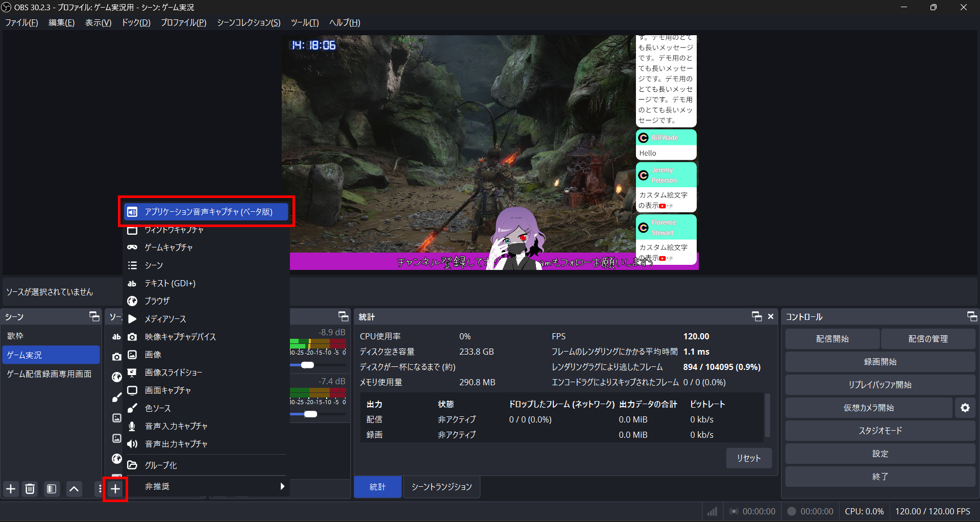
Task: Close the 統計 dock
Action: (771, 316)
